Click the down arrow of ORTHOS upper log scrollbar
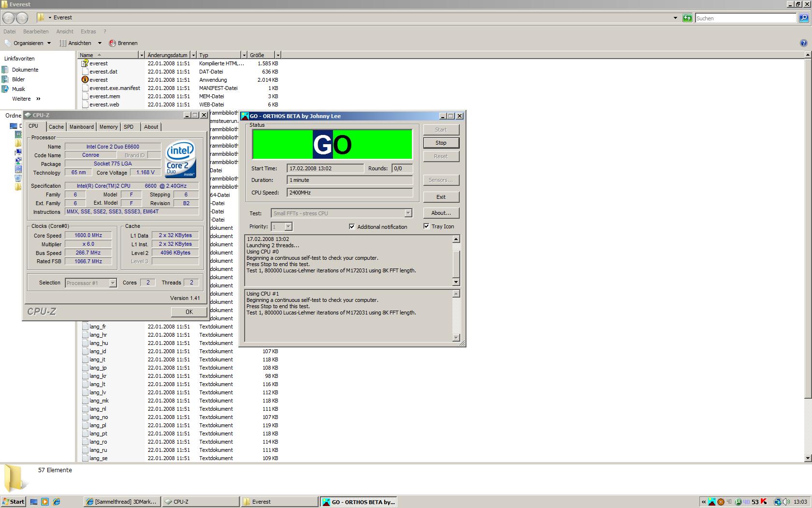The image size is (812, 508). (x=456, y=282)
